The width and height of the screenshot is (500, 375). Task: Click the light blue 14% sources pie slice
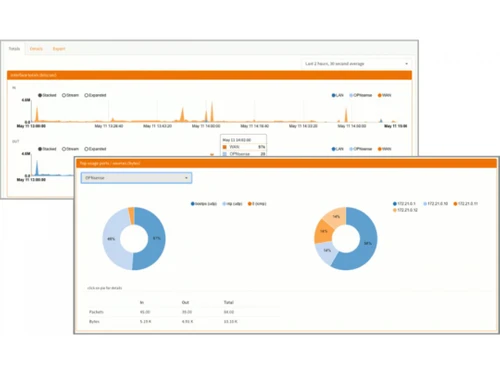pos(327,251)
